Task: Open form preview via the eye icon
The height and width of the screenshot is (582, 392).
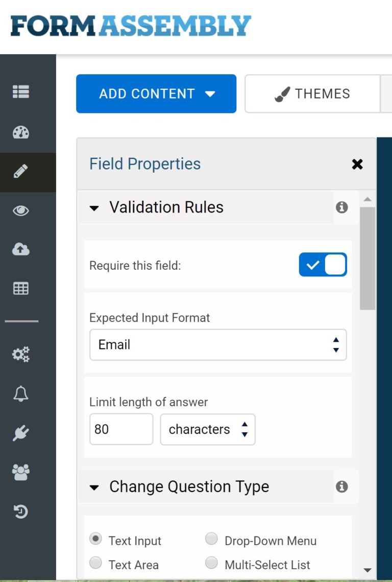Action: (x=20, y=211)
